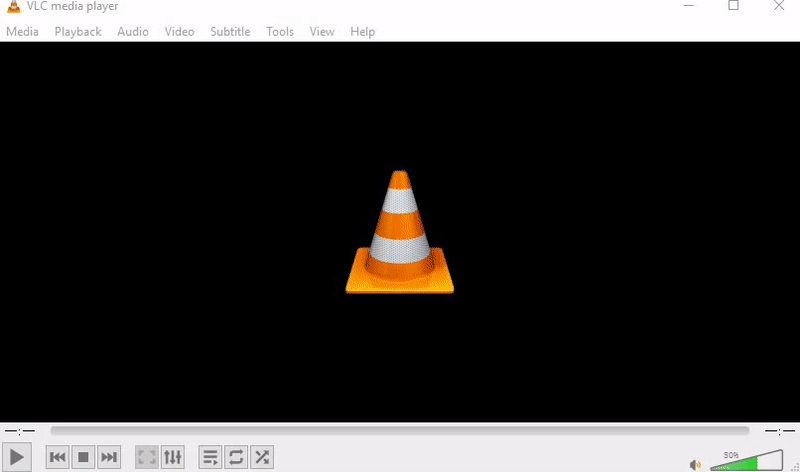Skip to next media track
This screenshot has width=800, height=472.
tap(109, 457)
